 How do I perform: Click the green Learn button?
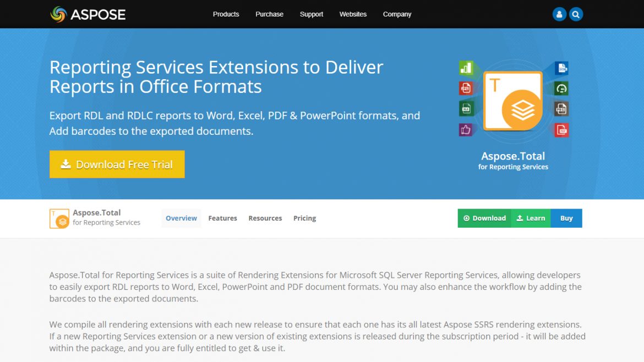(x=531, y=218)
